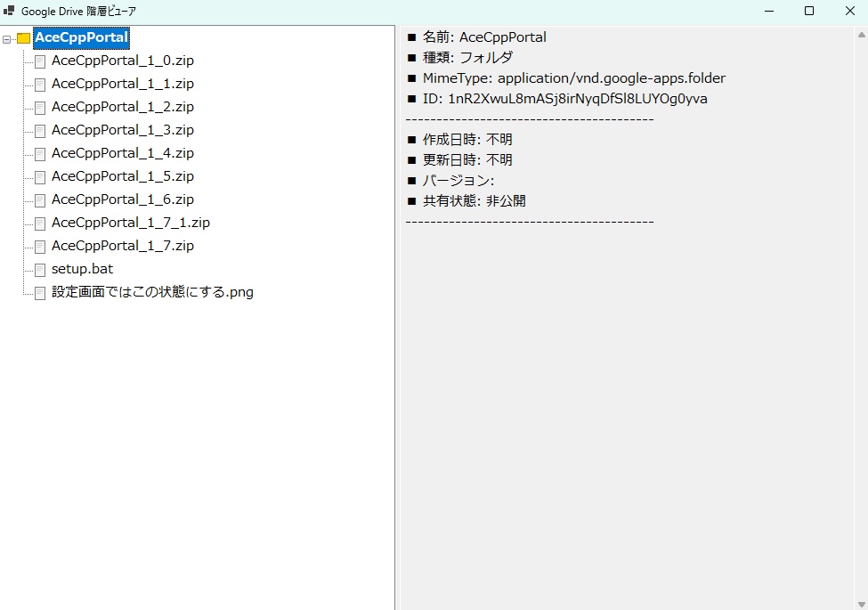Select AceCppPortal_1_4.zip in the tree
This screenshot has width=868, height=610.
pyautogui.click(x=122, y=153)
